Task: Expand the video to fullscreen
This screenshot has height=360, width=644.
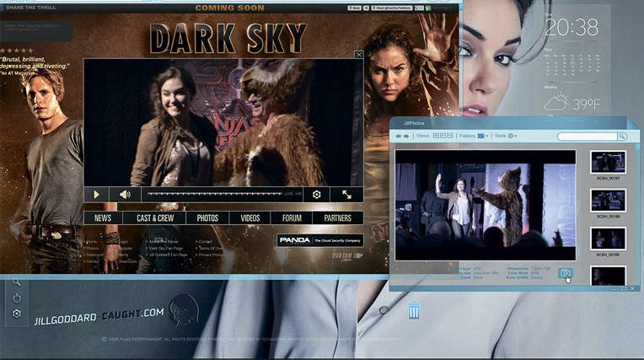Action: point(346,194)
